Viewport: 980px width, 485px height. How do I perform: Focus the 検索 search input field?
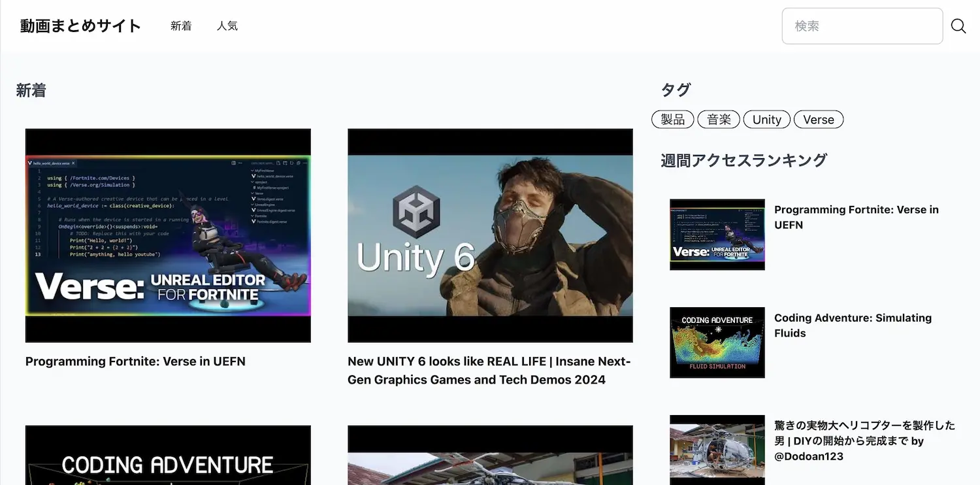click(x=862, y=26)
